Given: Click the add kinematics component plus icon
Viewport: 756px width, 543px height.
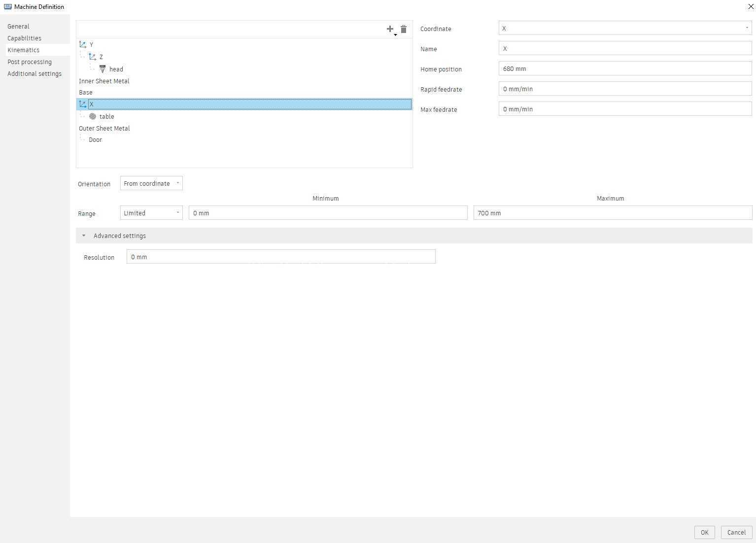Looking at the screenshot, I should (390, 29).
